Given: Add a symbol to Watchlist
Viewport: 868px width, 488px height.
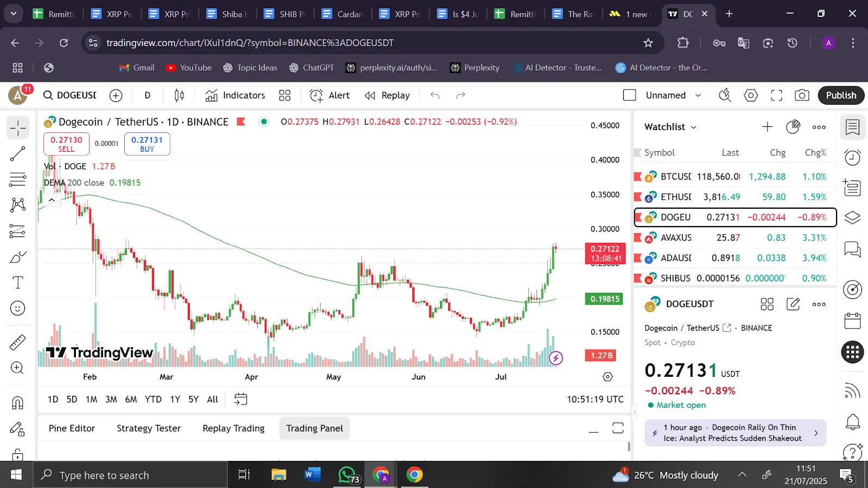Looking at the screenshot, I should click(x=767, y=127).
